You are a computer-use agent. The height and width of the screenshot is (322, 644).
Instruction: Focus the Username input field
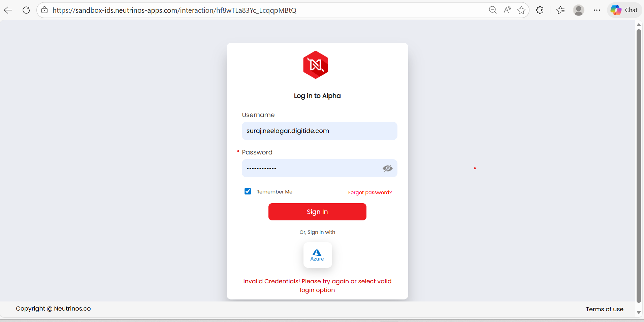(x=320, y=131)
